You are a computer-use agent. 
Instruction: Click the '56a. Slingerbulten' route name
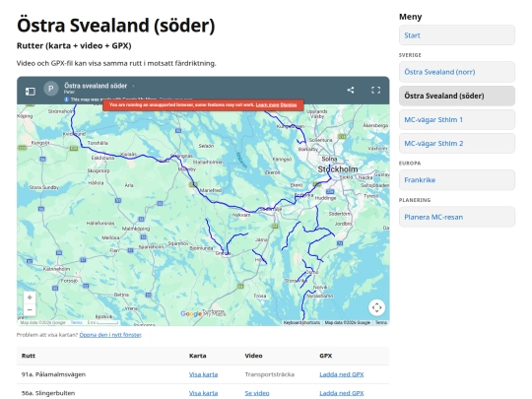[x=48, y=393]
